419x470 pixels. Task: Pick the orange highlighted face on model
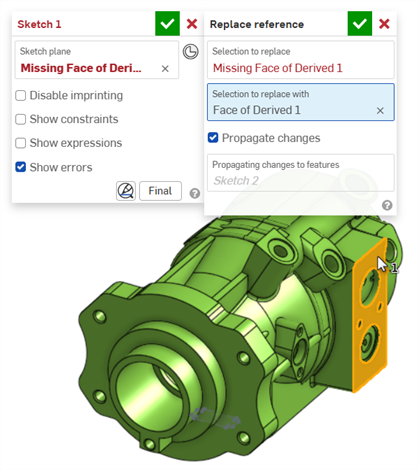[371, 317]
